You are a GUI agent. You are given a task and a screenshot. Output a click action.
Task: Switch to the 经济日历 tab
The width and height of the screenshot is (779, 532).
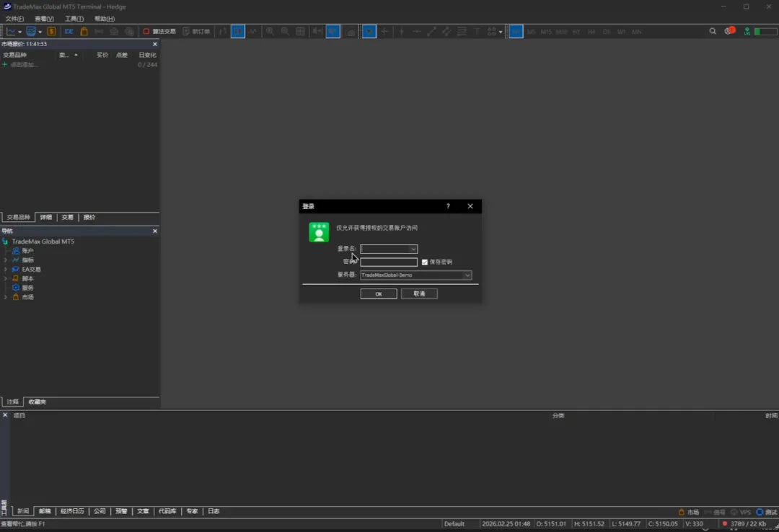tap(72, 511)
